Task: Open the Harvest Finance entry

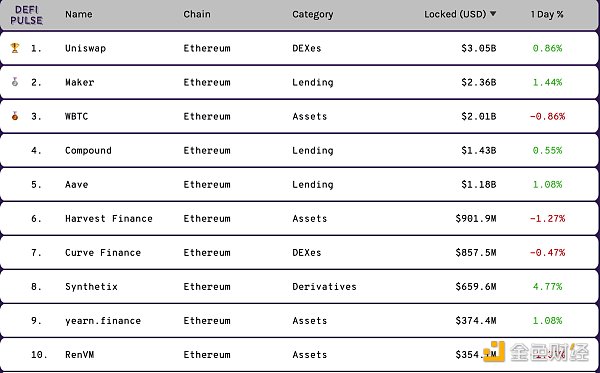Action: 109,218
